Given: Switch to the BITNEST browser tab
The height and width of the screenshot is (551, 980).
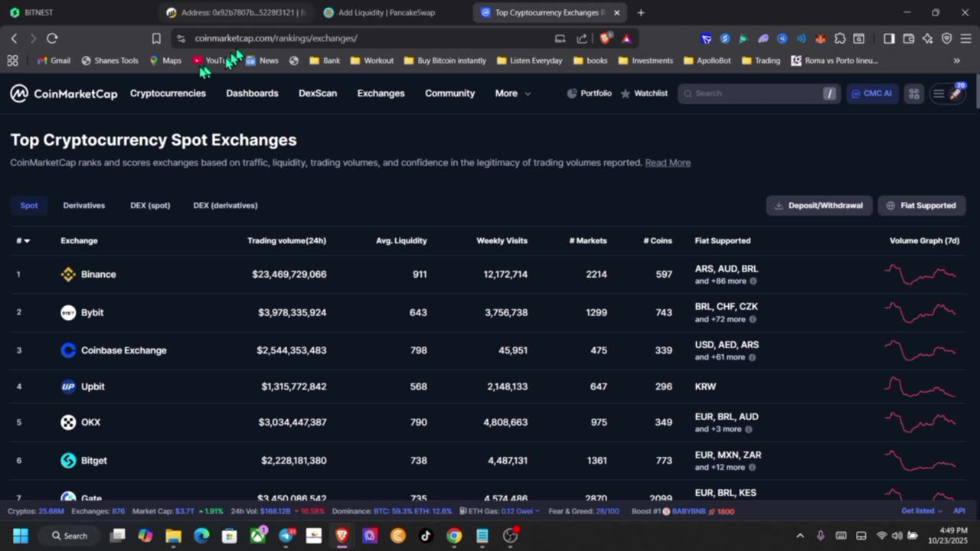Looking at the screenshot, I should point(77,12).
